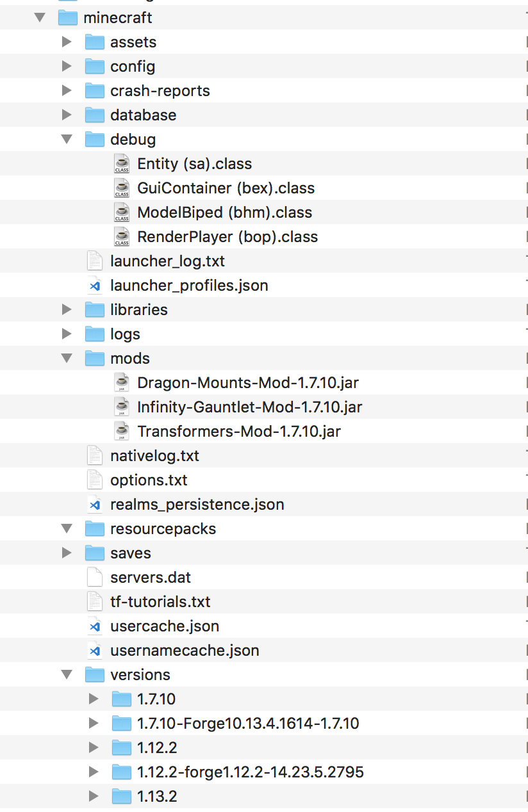Select the launcher_profiles.json file name
The height and width of the screenshot is (812, 528).
point(189,286)
